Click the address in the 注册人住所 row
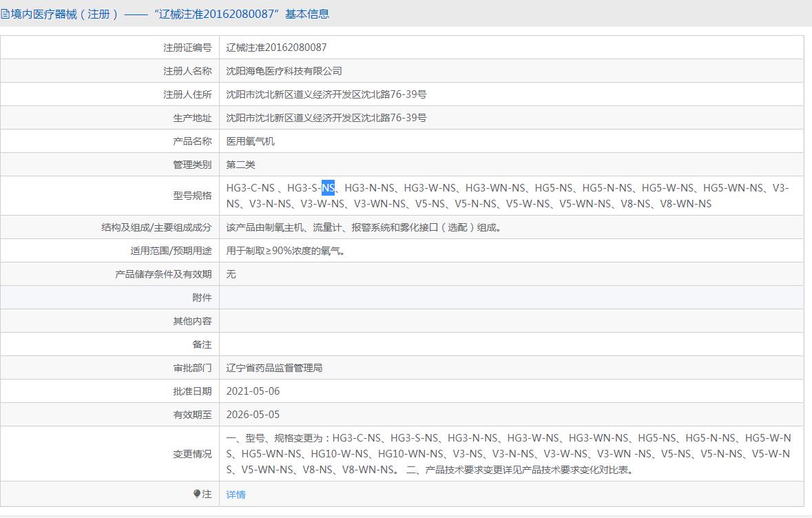The width and height of the screenshot is (812, 518). tap(326, 94)
